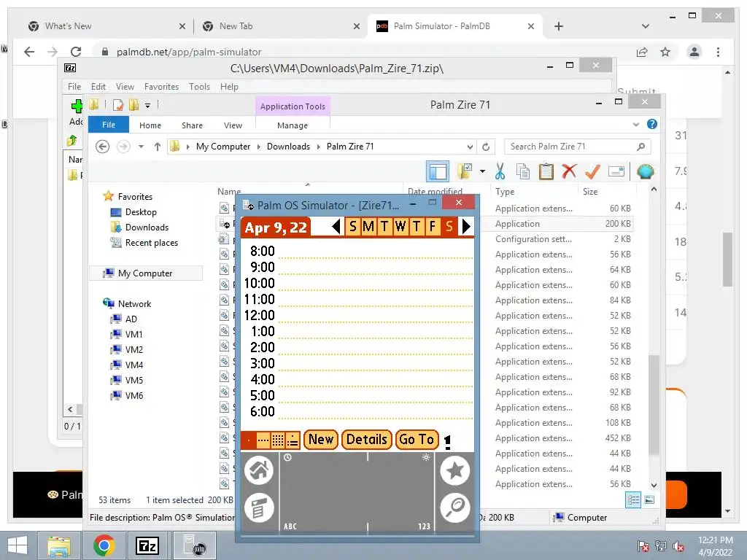Expand the My Computer breadcrumb arrow

(x=259, y=147)
